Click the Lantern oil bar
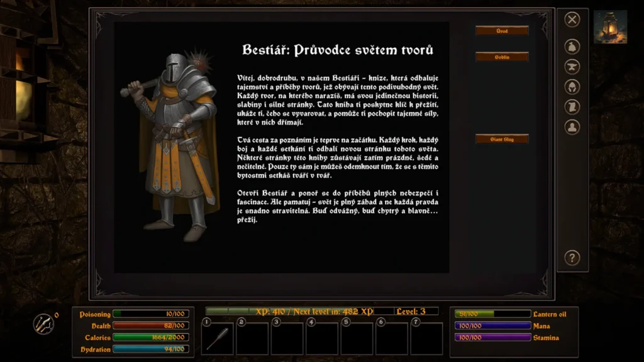Viewport: 644px width, 362px height. [492, 314]
